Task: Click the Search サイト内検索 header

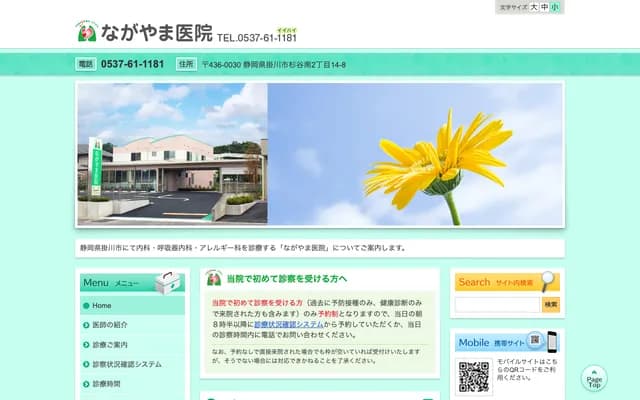Action: click(x=507, y=282)
